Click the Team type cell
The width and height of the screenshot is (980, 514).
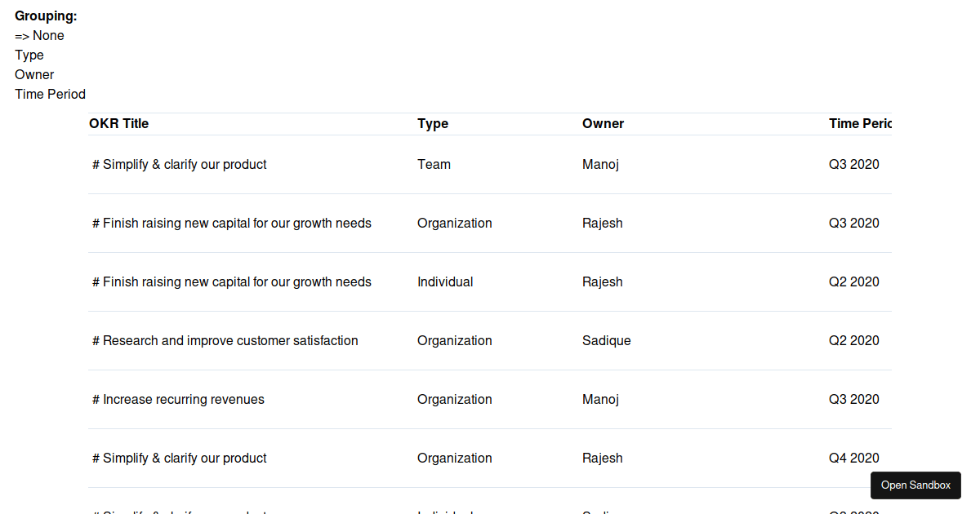click(434, 164)
